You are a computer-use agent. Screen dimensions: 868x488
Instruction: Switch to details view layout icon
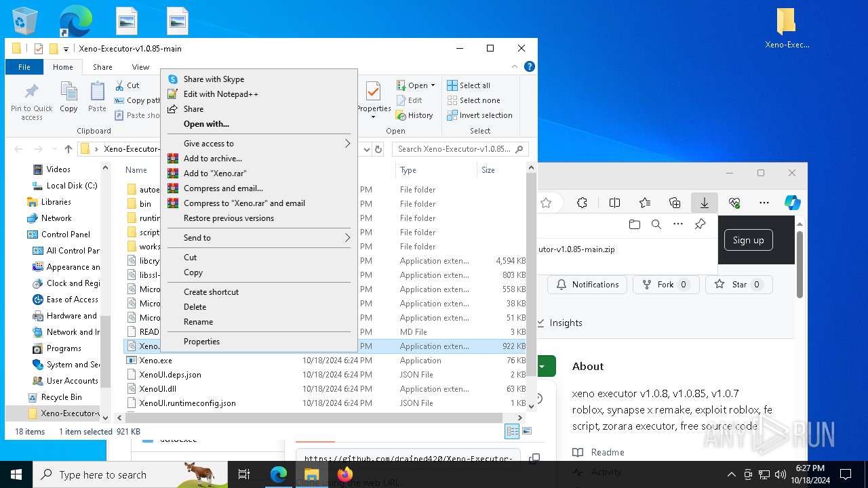[x=512, y=432]
